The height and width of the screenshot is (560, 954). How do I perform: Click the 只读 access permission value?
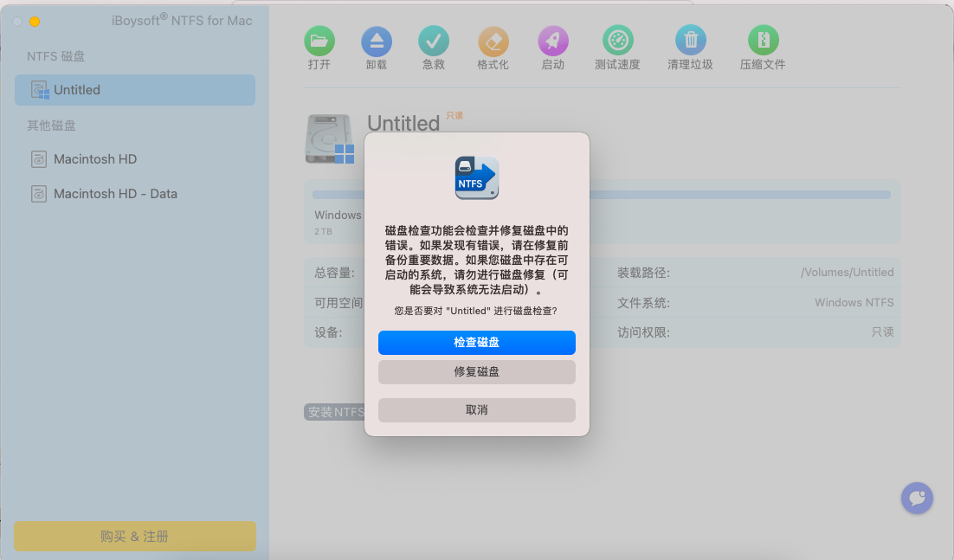(x=882, y=332)
